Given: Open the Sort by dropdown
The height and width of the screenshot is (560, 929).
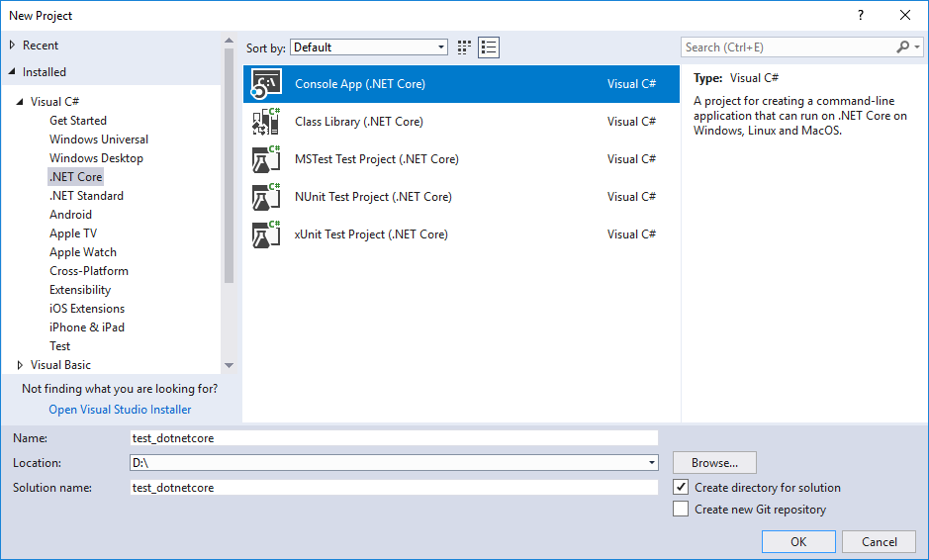Looking at the screenshot, I should [369, 47].
